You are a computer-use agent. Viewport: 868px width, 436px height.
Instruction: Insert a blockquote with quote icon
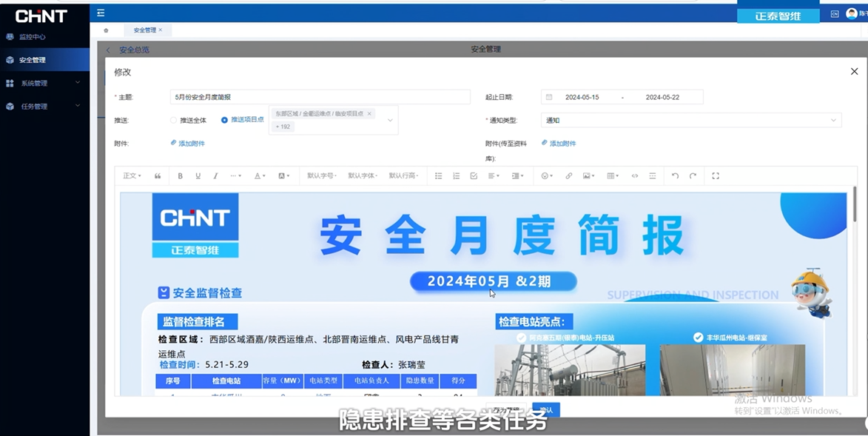(x=158, y=175)
